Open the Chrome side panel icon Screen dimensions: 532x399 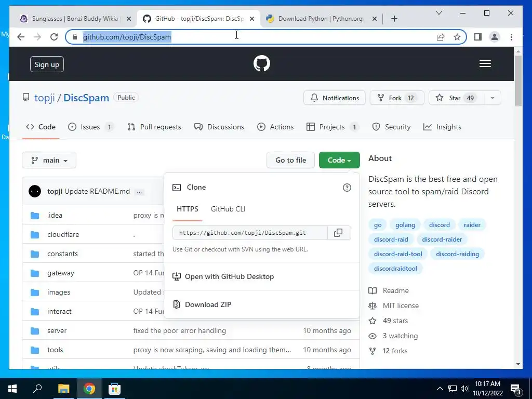click(478, 37)
